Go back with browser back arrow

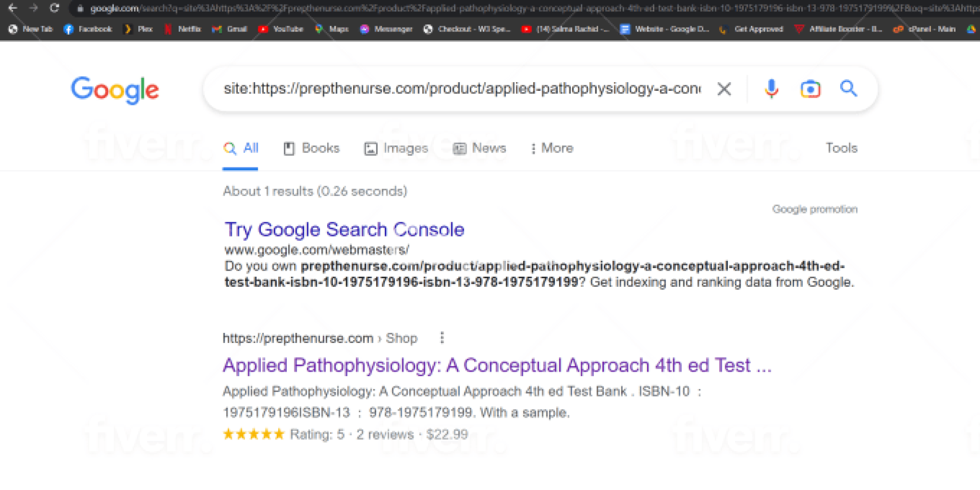pyautogui.click(x=13, y=8)
